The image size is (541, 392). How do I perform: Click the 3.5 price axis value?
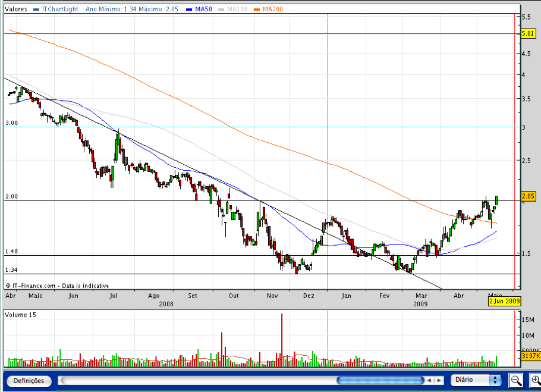526,99
